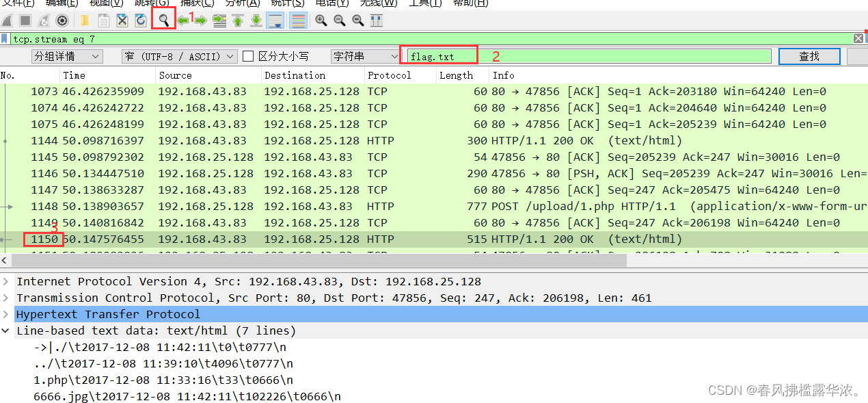Open the 分析(A) menu
868x403 pixels.
click(x=243, y=3)
